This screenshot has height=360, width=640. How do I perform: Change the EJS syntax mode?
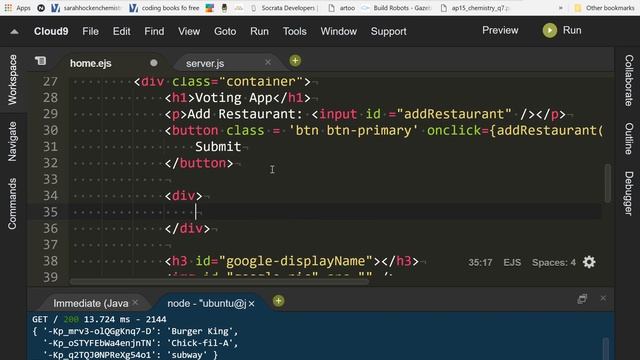click(x=512, y=262)
